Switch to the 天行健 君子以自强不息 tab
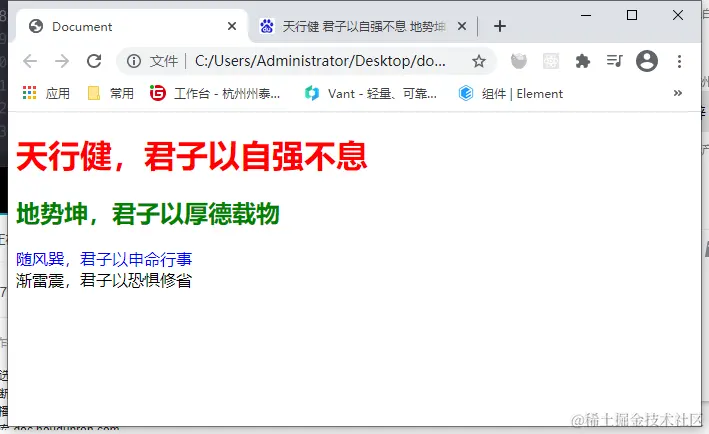This screenshot has width=709, height=434. pyautogui.click(x=364, y=27)
